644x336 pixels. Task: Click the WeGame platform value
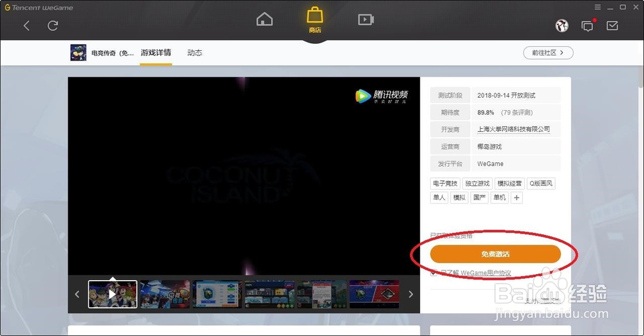pyautogui.click(x=490, y=164)
